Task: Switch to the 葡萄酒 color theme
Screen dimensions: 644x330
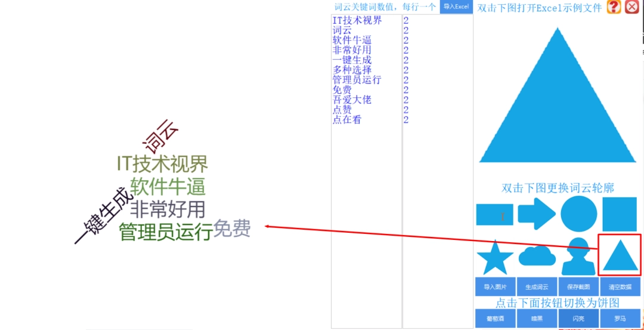Action: coord(496,319)
